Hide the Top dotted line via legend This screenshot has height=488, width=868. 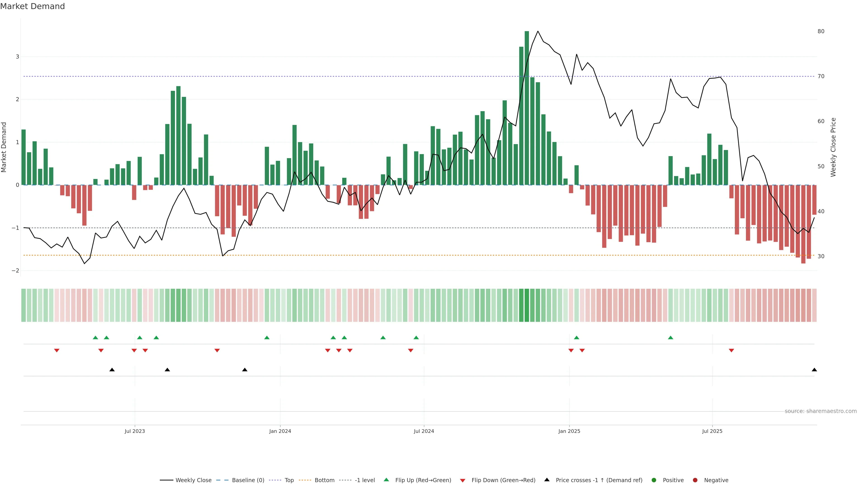click(289, 480)
